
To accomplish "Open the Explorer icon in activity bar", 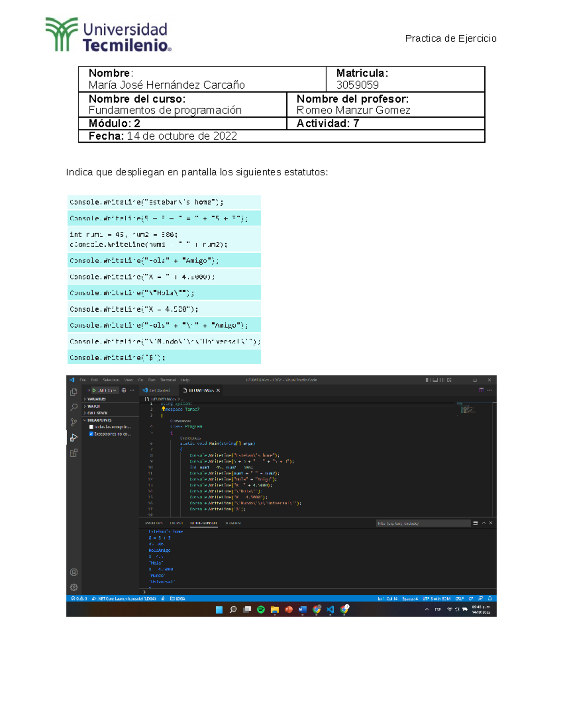I will pos(74,392).
